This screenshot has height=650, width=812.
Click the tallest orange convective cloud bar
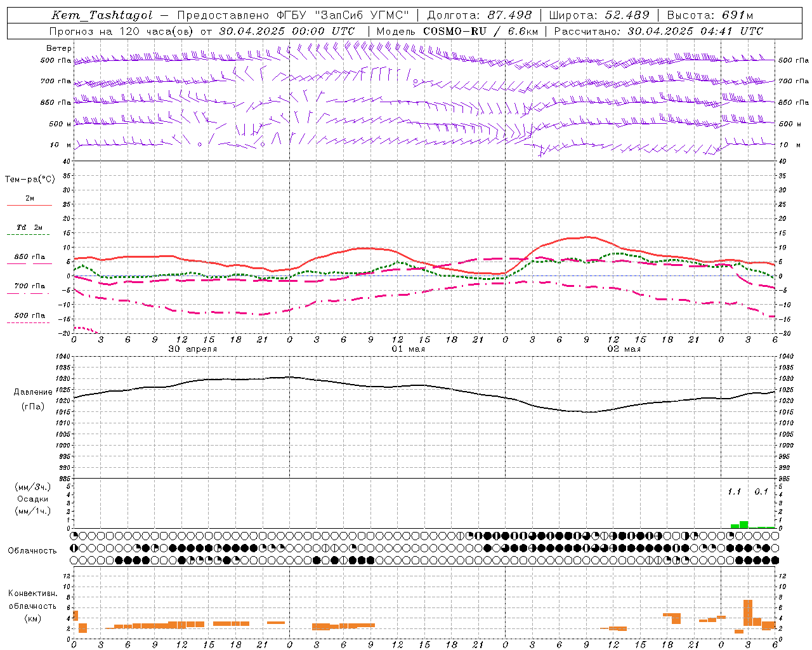click(x=748, y=613)
